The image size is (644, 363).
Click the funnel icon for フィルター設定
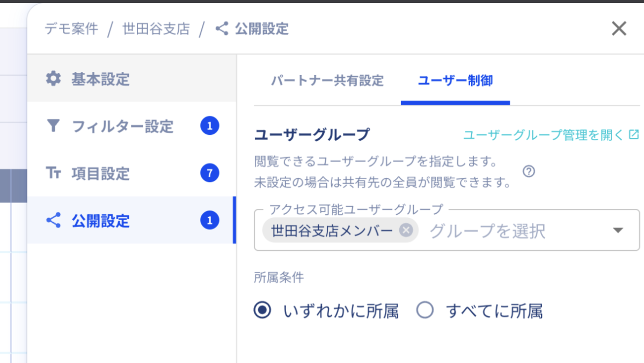tap(53, 126)
